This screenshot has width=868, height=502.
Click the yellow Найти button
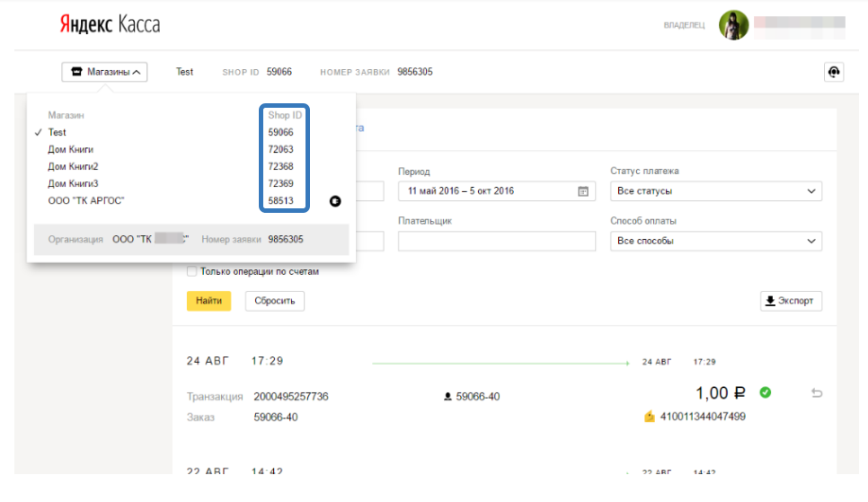(208, 301)
